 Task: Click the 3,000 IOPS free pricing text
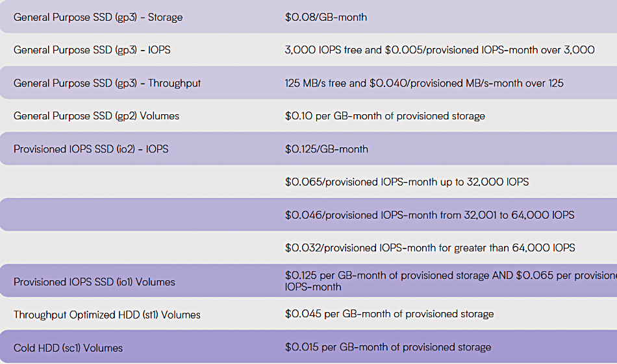point(440,50)
